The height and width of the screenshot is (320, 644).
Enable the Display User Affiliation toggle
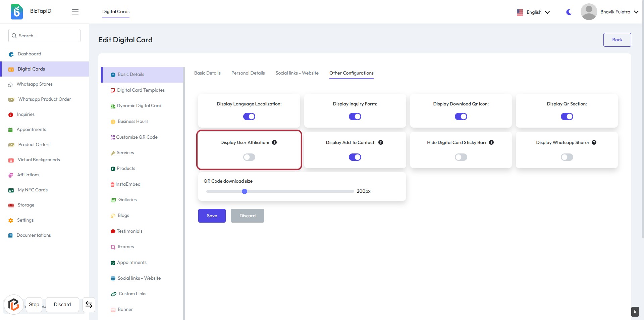pyautogui.click(x=249, y=157)
